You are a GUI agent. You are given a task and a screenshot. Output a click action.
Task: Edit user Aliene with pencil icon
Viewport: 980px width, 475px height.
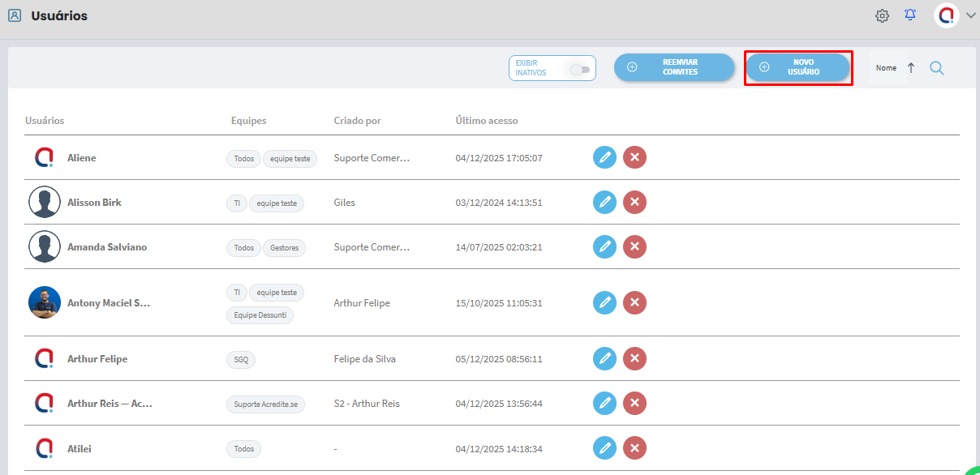coord(604,157)
